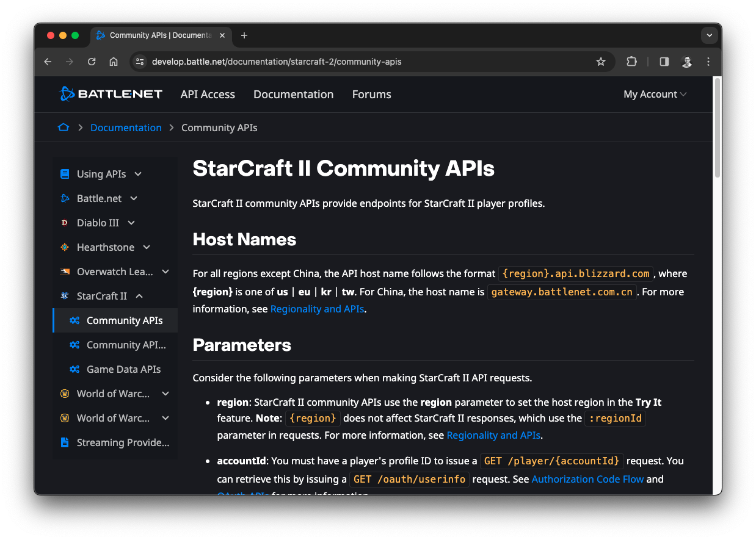Click the home breadcrumb icon
The width and height of the screenshot is (756, 540).
(64, 127)
